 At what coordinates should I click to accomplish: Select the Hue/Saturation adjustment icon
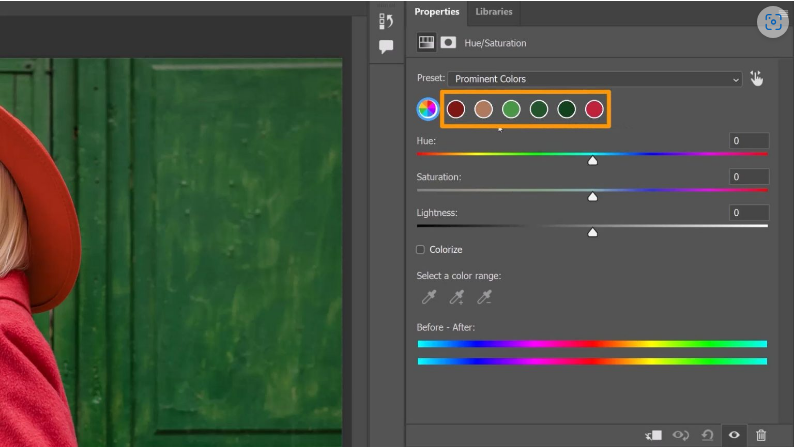426,43
